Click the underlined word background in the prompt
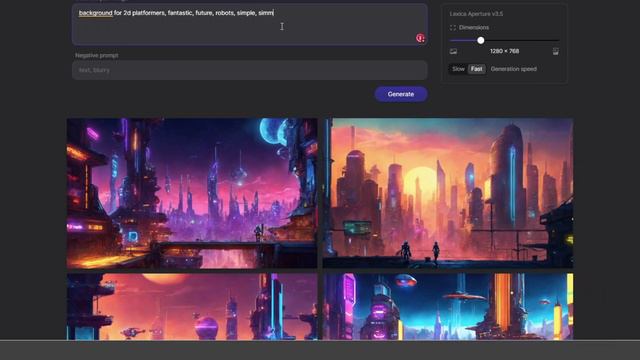The height and width of the screenshot is (360, 640). [96, 13]
